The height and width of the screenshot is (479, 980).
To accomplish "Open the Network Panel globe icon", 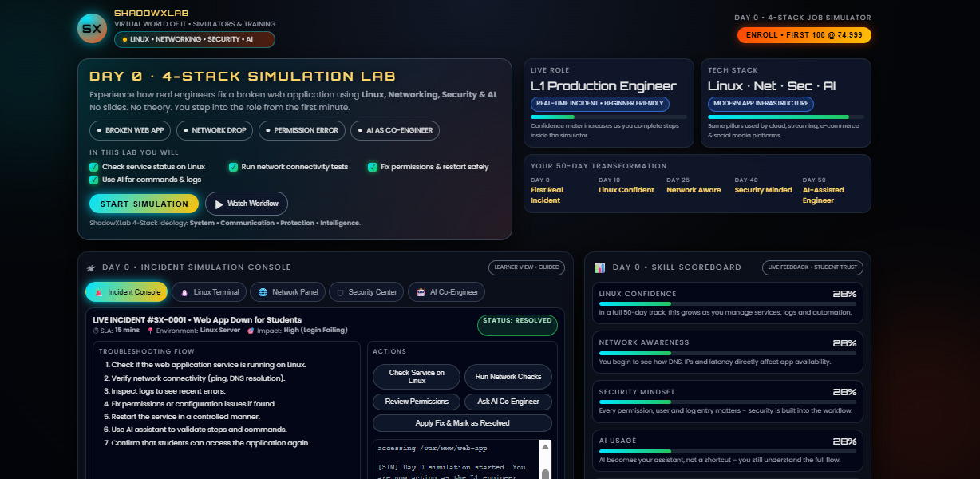I will (263, 292).
